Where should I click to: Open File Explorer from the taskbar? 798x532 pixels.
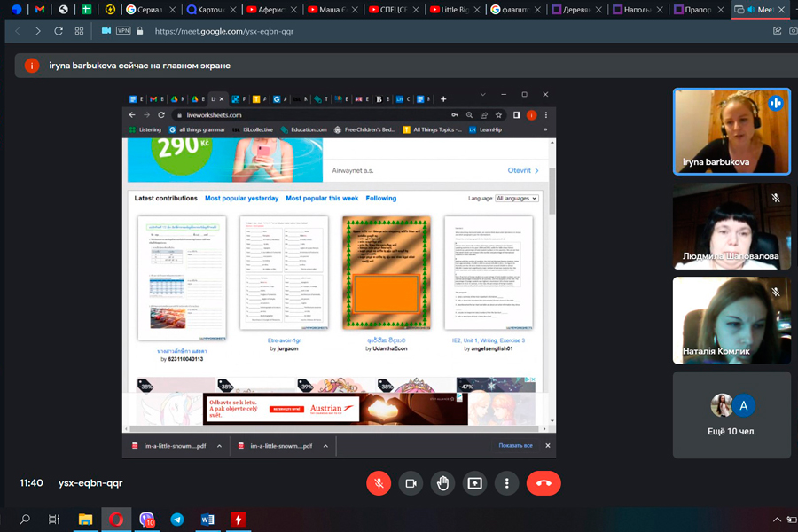(85, 520)
